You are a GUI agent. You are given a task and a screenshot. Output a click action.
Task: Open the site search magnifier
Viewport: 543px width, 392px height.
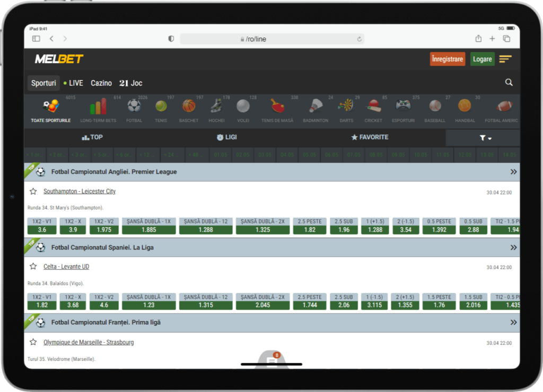(509, 82)
